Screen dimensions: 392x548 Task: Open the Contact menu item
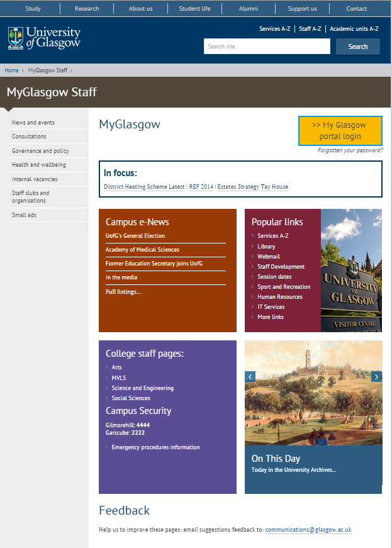click(x=356, y=8)
